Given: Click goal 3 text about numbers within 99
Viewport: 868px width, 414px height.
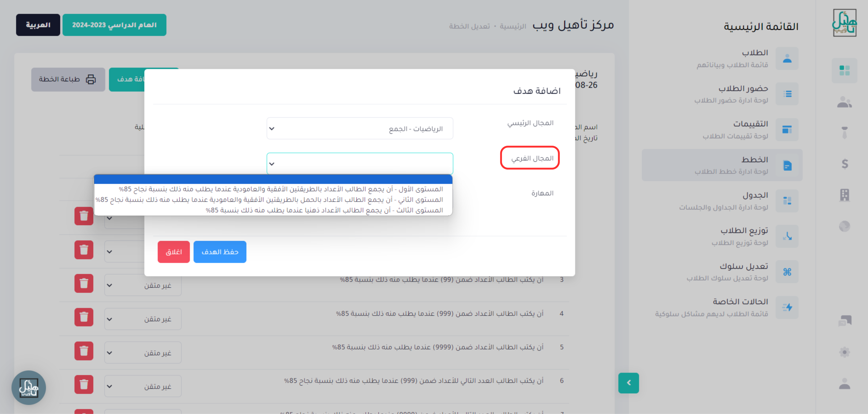Looking at the screenshot, I should (441, 280).
